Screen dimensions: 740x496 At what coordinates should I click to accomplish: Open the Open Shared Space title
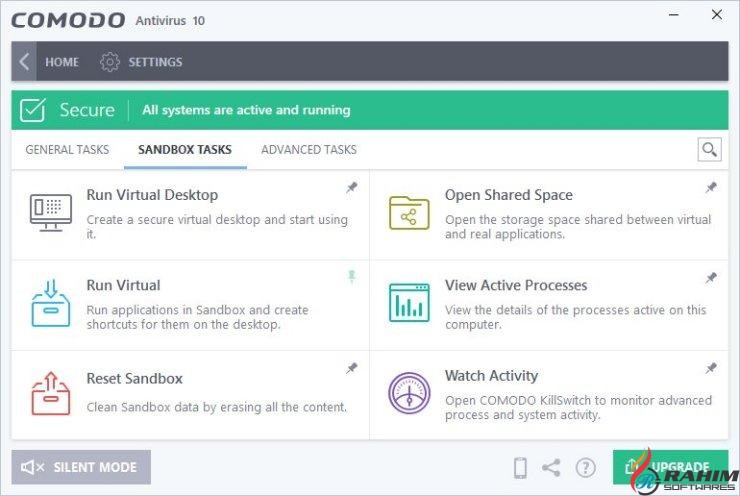509,195
